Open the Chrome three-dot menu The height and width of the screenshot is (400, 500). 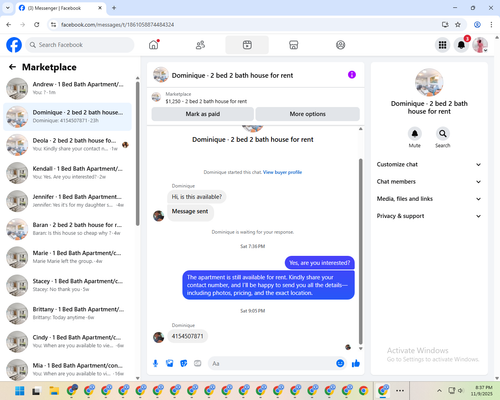(x=491, y=25)
